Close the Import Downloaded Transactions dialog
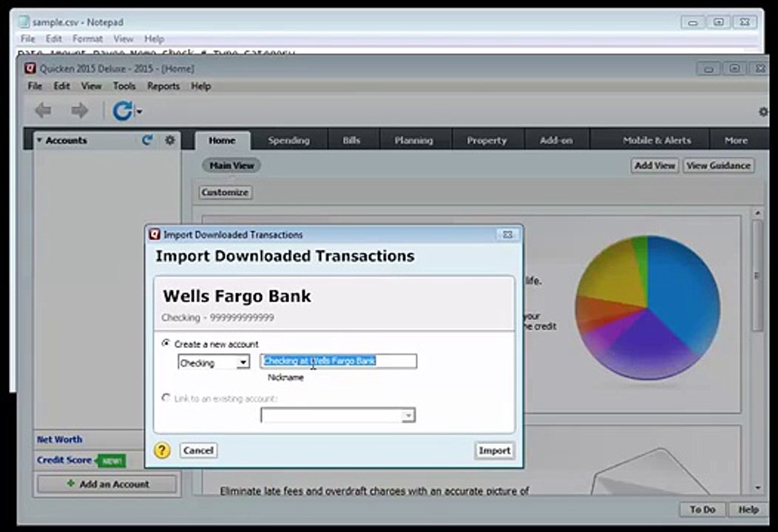Image resolution: width=778 pixels, height=532 pixels. 507,234
